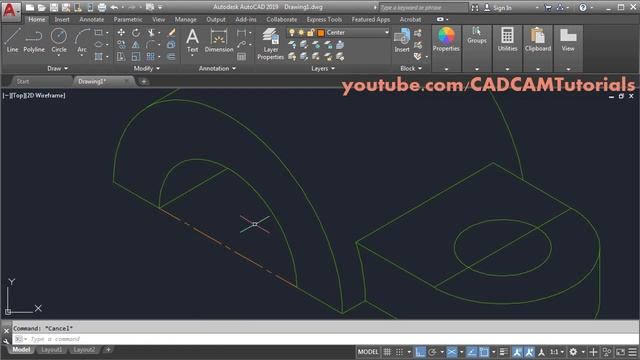Click the Erase tool icon
Image resolution: width=640 pixels, height=360 pixels.
point(171,33)
